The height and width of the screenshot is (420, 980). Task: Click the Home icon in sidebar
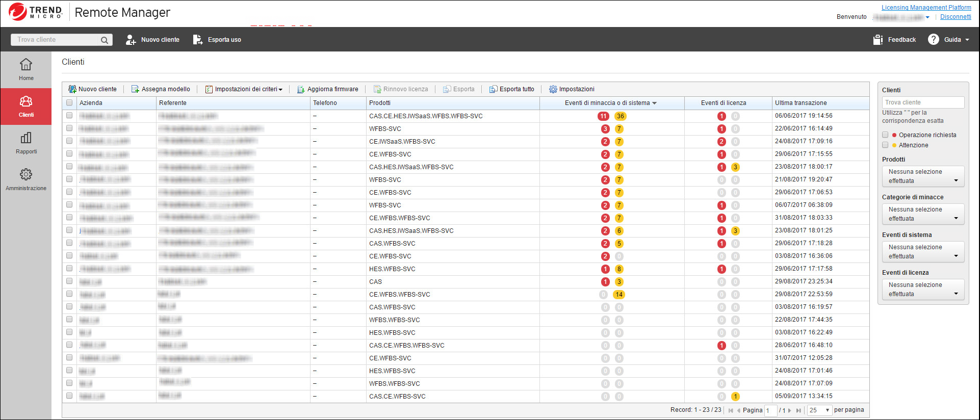26,65
